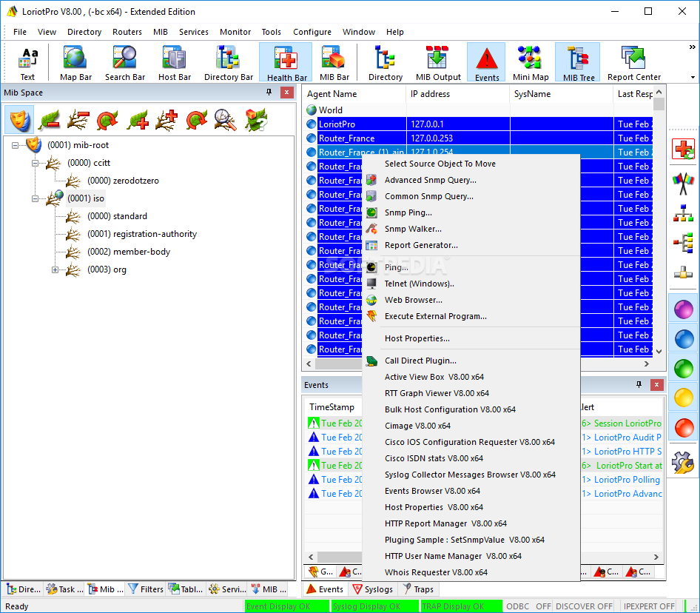Open the Routers menu
Viewport: 700px width, 613px height.
point(127,32)
